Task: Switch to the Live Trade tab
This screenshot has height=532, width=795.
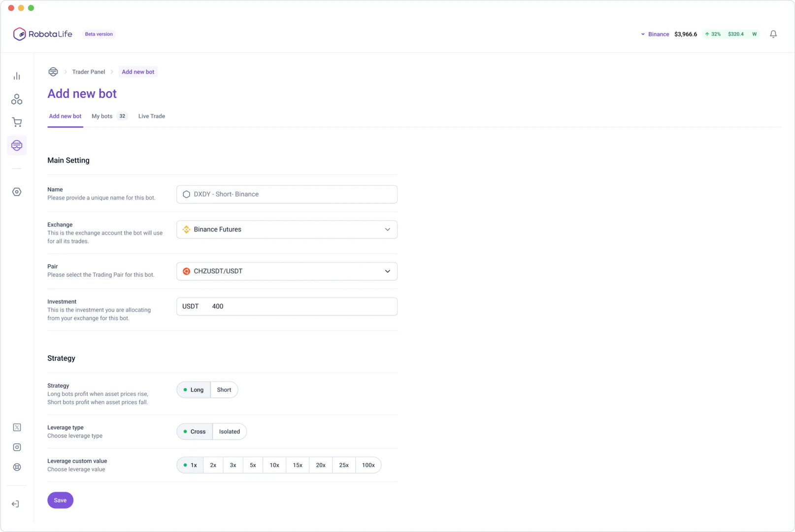Action: [x=152, y=116]
